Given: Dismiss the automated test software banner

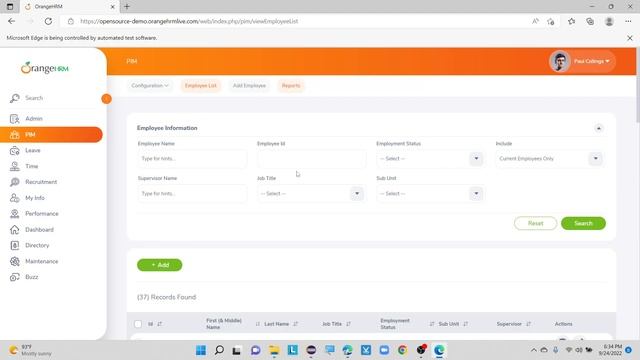Looking at the screenshot, I should tap(630, 38).
